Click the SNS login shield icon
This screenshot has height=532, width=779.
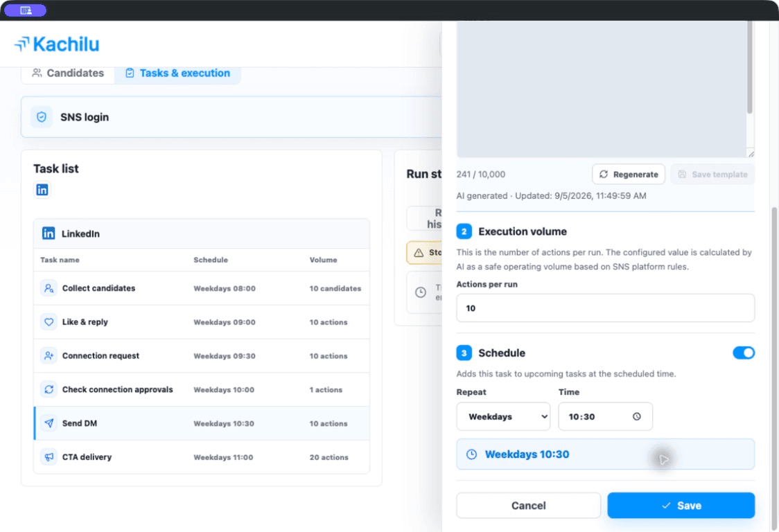[x=42, y=117]
